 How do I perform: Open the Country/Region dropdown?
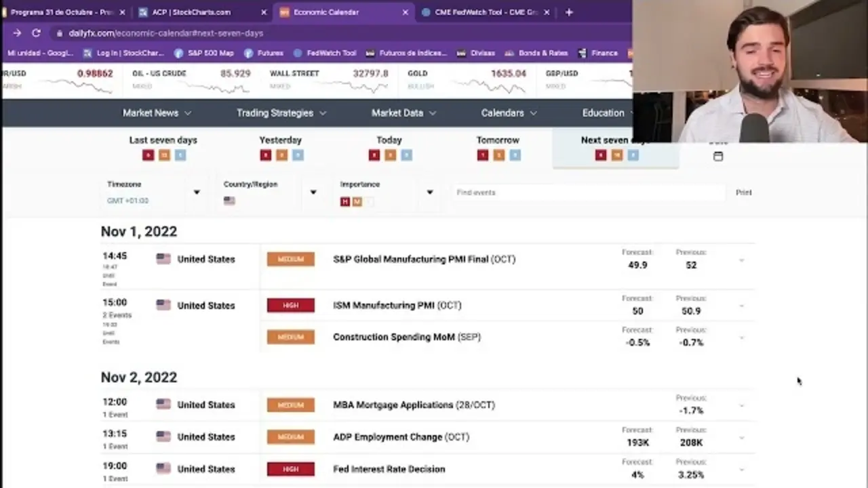(x=313, y=192)
